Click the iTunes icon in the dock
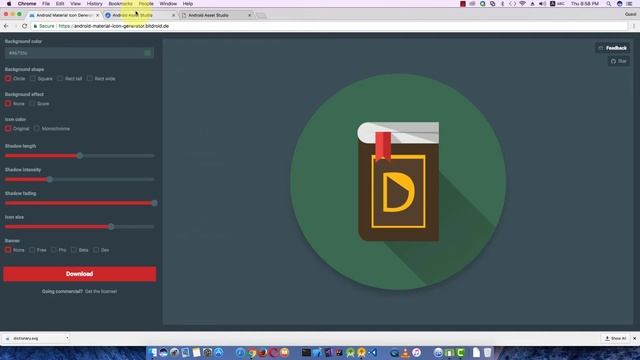This screenshot has width=640, height=360. pos(416,353)
